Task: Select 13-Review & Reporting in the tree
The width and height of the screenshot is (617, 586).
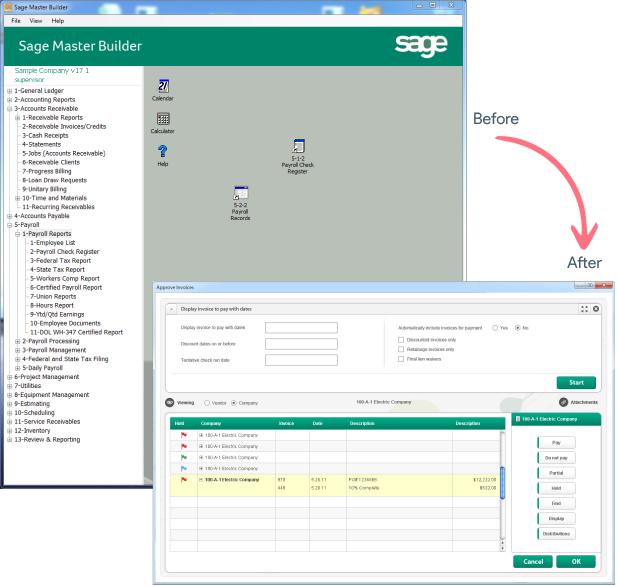Action: pyautogui.click(x=47, y=440)
